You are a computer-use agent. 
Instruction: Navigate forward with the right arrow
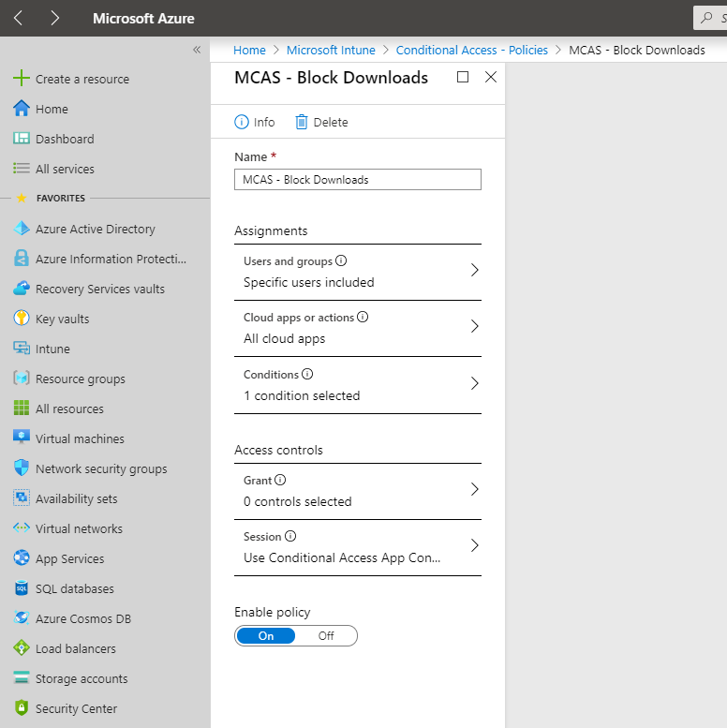point(54,18)
